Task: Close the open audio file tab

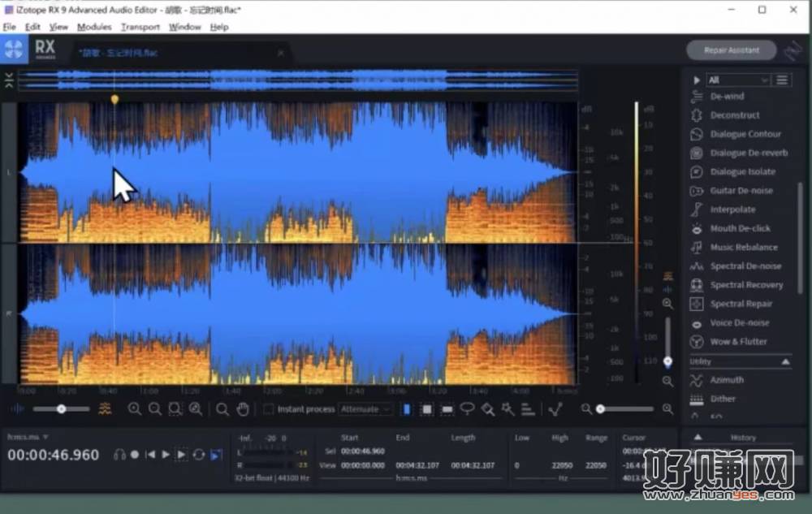Action: (281, 53)
